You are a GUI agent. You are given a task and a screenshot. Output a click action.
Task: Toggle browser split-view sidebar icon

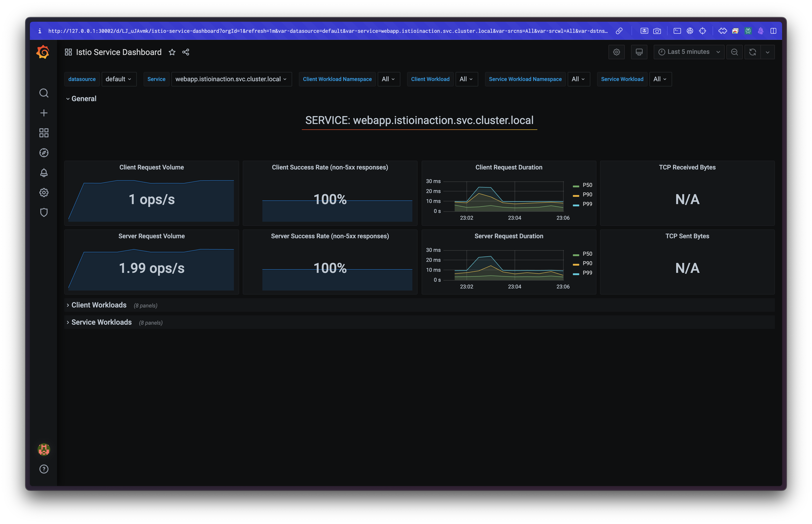[x=773, y=31]
